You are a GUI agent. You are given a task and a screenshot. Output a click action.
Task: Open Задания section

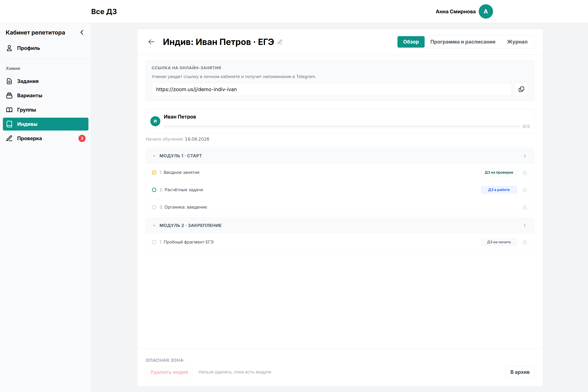coord(46,81)
